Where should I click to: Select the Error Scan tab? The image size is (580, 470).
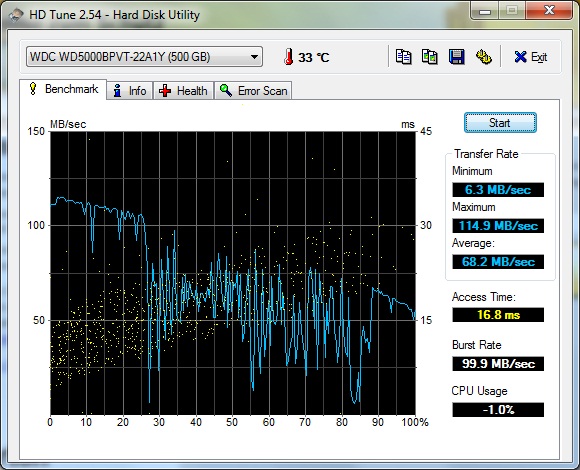pyautogui.click(x=253, y=91)
